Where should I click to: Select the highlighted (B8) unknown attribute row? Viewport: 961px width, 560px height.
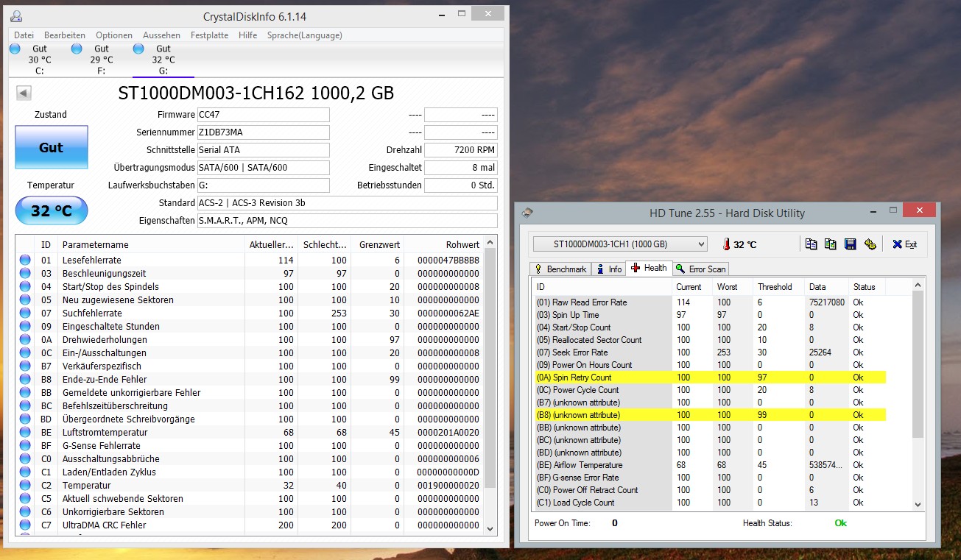710,415
